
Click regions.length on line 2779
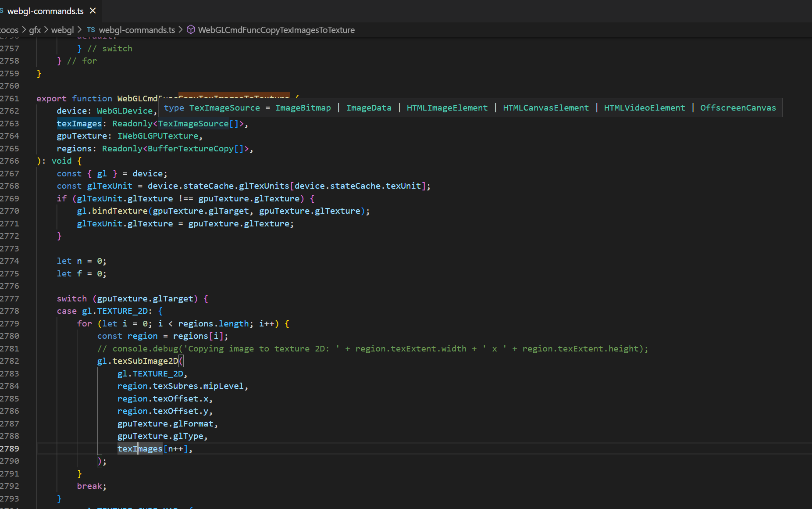coord(214,324)
